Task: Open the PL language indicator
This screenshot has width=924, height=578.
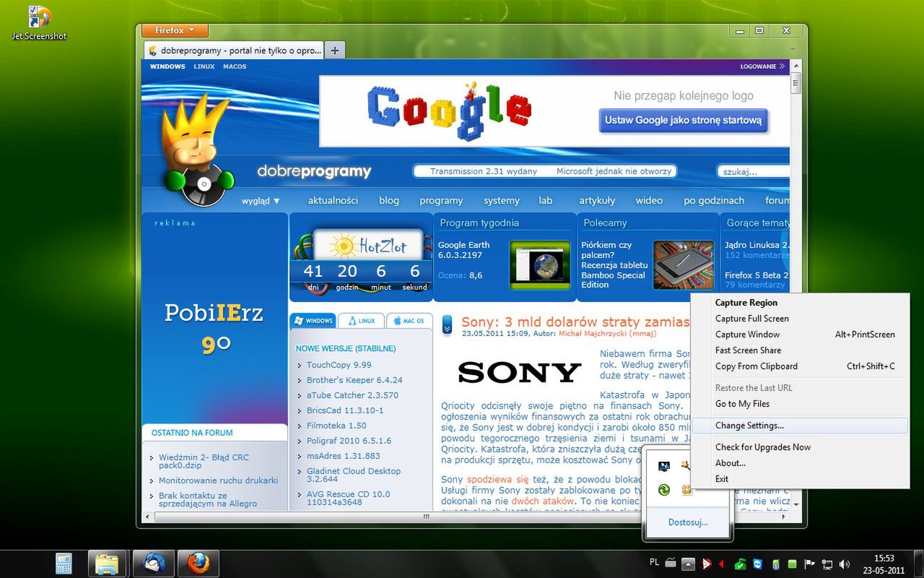Action: [655, 562]
